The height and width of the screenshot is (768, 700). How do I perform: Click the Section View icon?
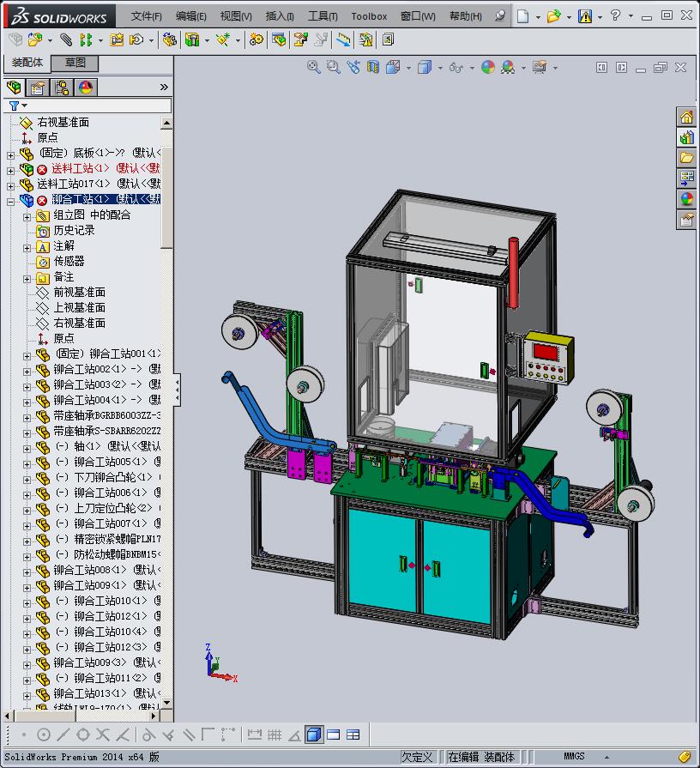pos(373,67)
